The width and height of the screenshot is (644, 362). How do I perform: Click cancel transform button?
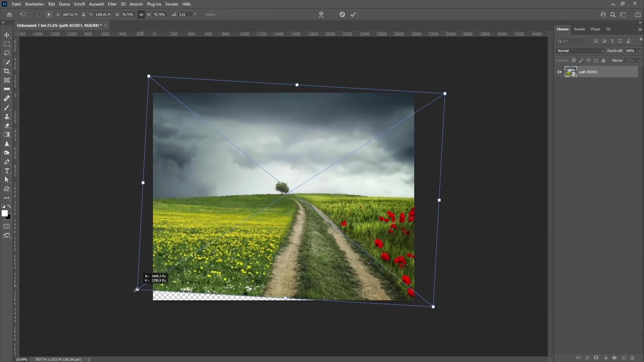[x=343, y=14]
